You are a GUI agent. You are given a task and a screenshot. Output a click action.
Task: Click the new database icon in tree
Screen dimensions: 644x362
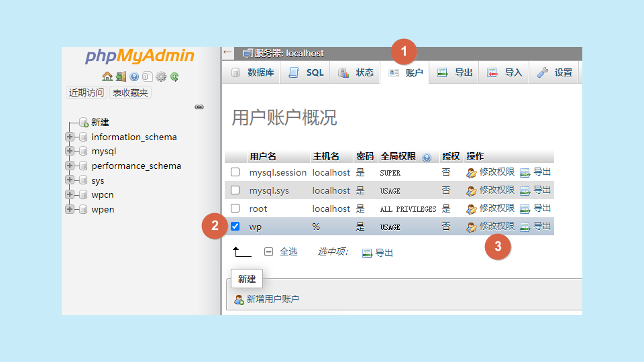coord(83,122)
